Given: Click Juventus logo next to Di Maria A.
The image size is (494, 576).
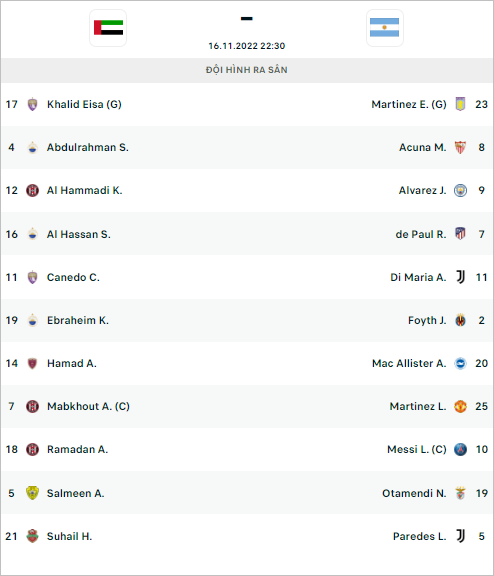Looking at the screenshot, I should (x=460, y=277).
